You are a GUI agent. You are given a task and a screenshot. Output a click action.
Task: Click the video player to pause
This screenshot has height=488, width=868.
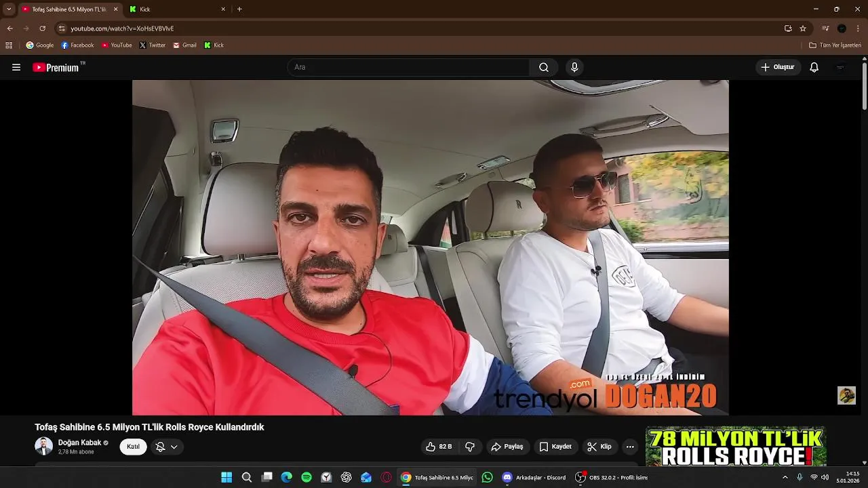pos(431,247)
